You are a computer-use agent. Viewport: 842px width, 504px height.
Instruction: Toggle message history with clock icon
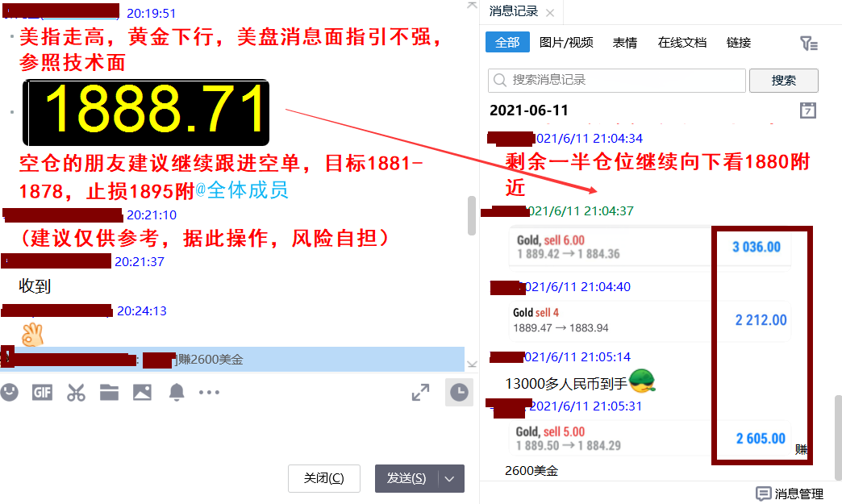pyautogui.click(x=459, y=393)
